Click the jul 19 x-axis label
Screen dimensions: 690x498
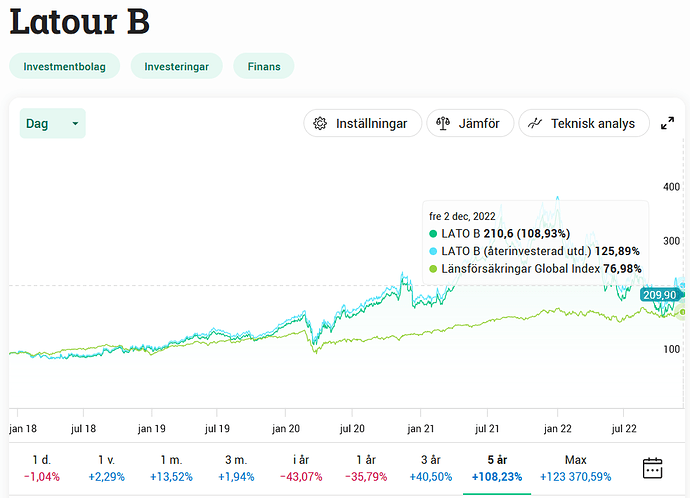click(217, 428)
